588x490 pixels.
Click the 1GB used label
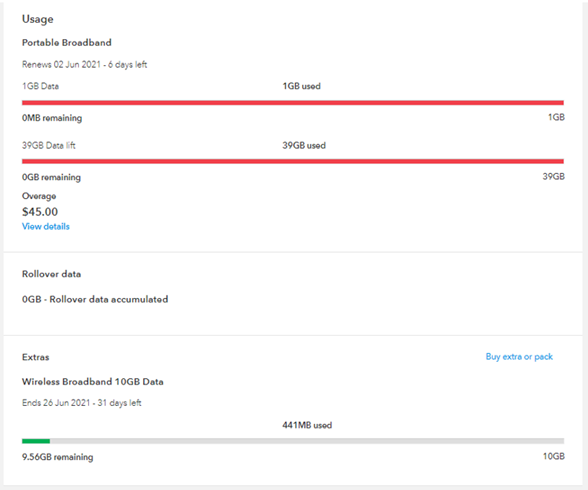tap(302, 86)
